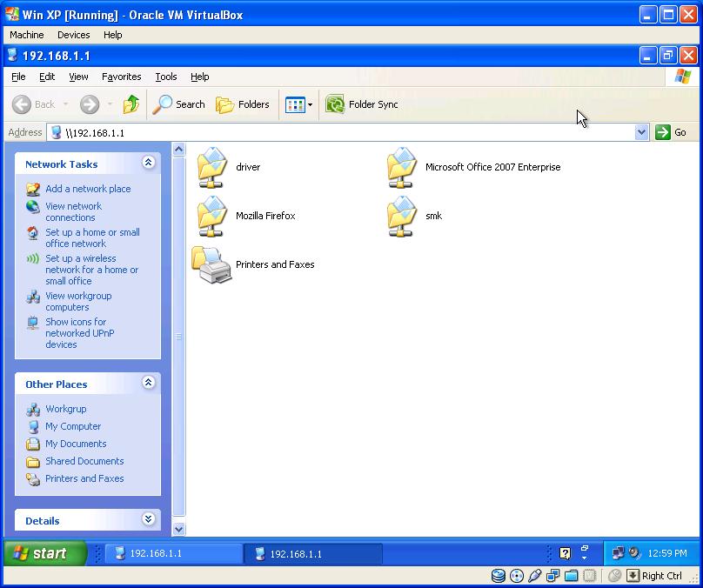
Task: Click the VirtualBox network status icon
Action: pos(552,576)
